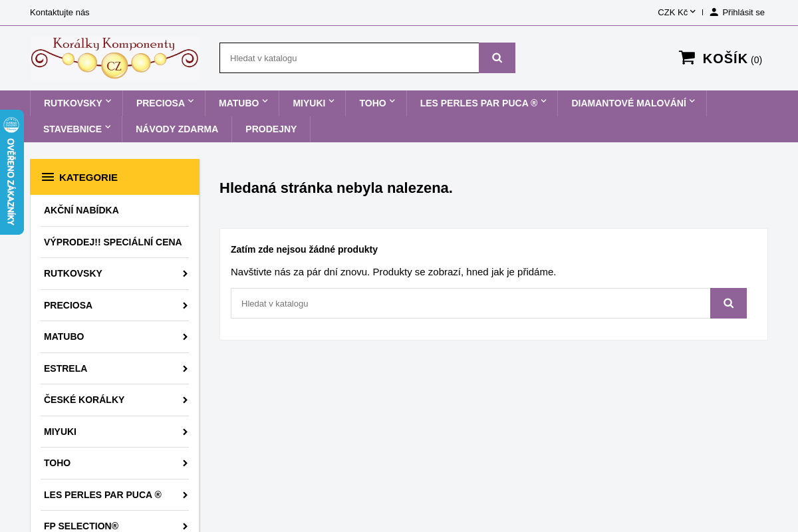798x532 pixels.
Task: Click the hamburger icon on the KATEGORIE bar
Action: tap(48, 177)
